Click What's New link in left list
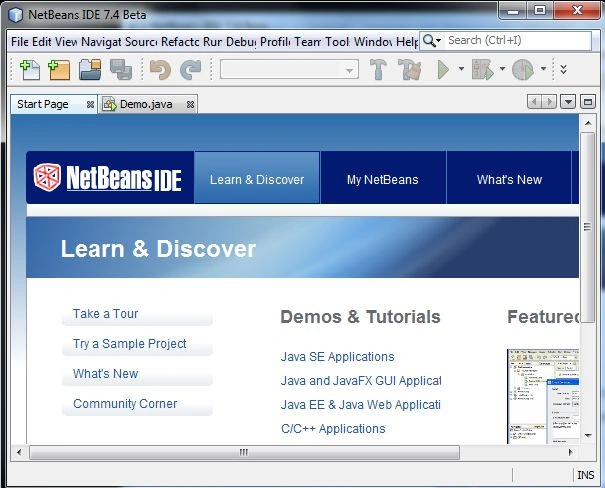Screen dimensions: 605x488 click(x=105, y=373)
